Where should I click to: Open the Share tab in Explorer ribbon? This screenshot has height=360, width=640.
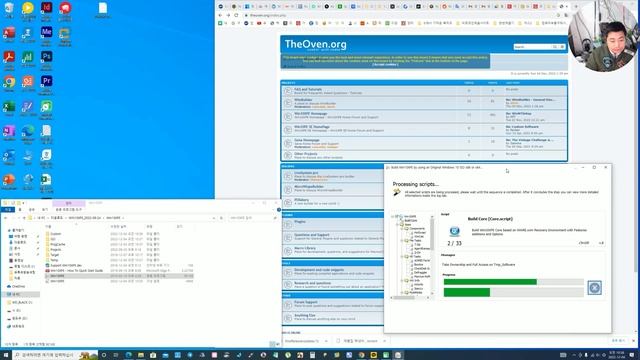[x=32, y=209]
